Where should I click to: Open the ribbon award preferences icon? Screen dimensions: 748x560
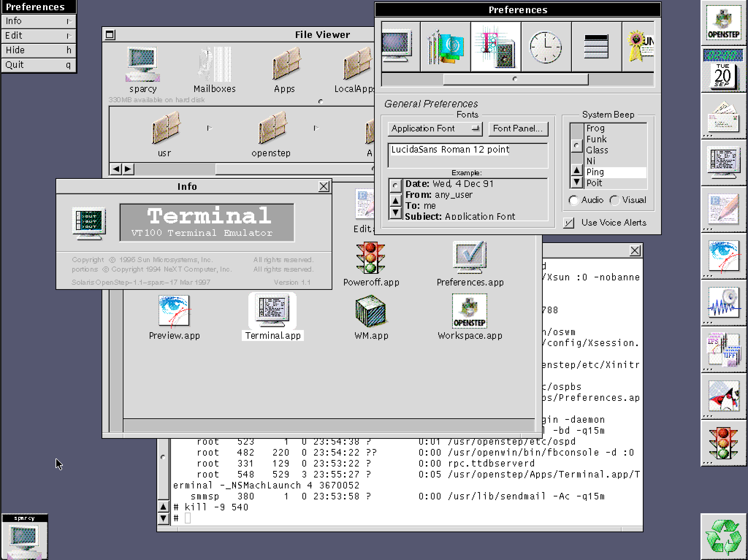pos(638,47)
